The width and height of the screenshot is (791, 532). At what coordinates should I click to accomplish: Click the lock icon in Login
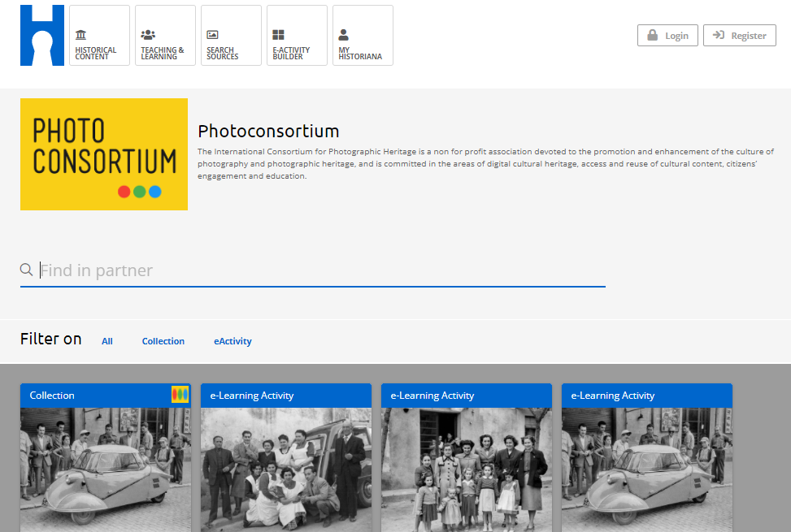[x=652, y=35]
